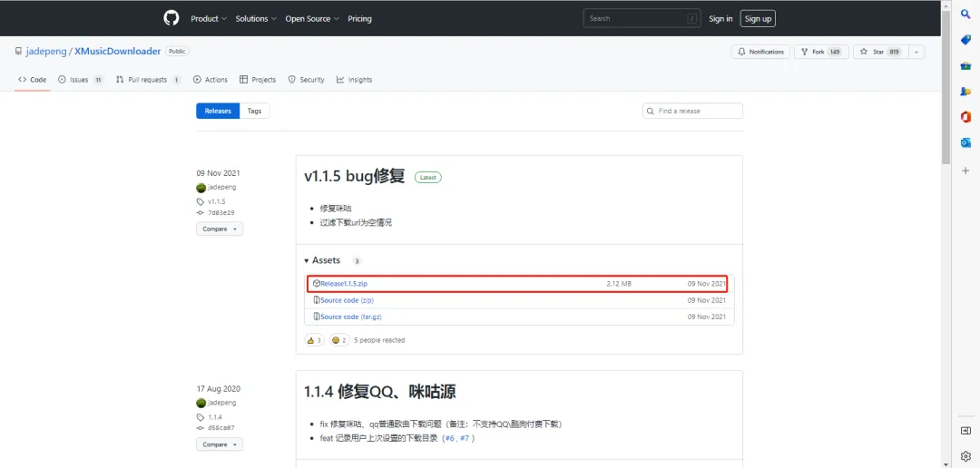
Task: Download Source code (tar.gz)
Action: point(351,317)
